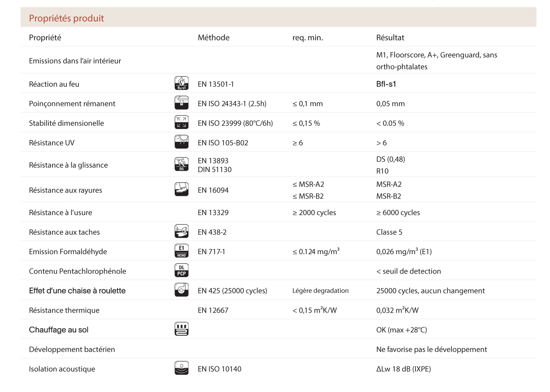The height and width of the screenshot is (392, 550).
Task: Click the Classe 5 result value
Action: click(389, 232)
